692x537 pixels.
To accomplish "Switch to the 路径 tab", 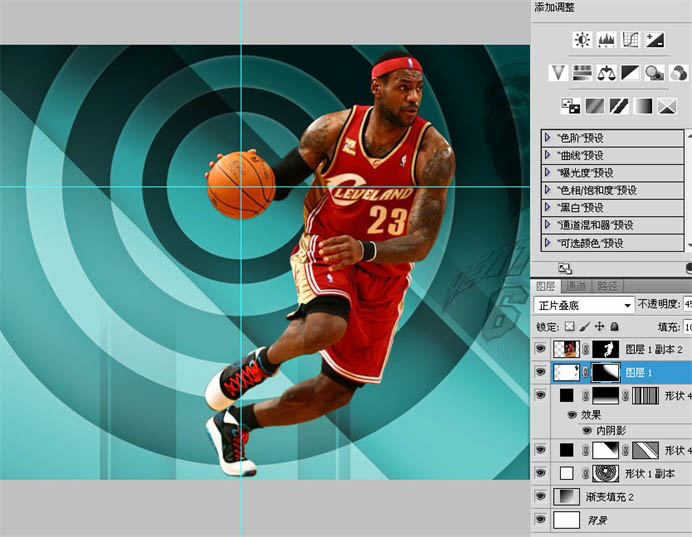I will point(607,286).
